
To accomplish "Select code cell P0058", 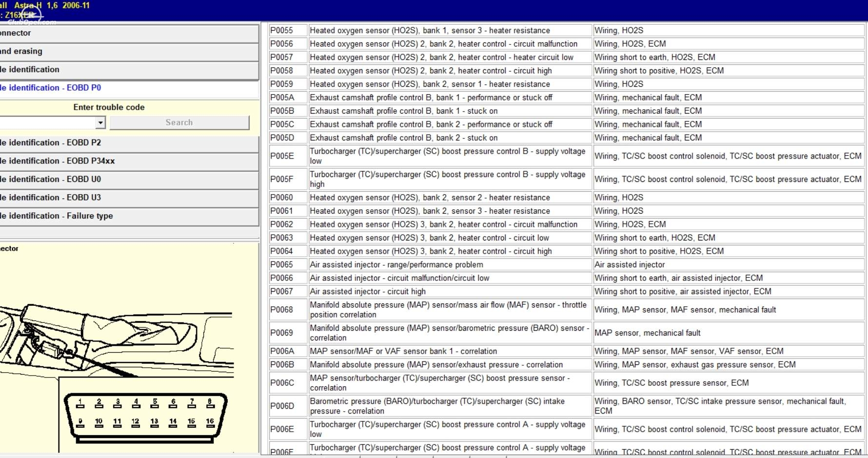I will (288, 71).
